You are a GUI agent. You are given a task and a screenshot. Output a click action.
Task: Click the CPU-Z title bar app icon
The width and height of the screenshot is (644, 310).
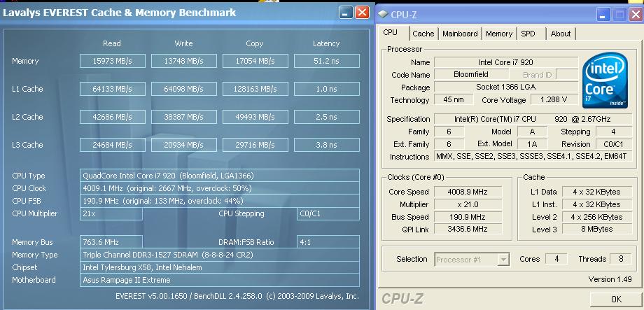[383, 15]
